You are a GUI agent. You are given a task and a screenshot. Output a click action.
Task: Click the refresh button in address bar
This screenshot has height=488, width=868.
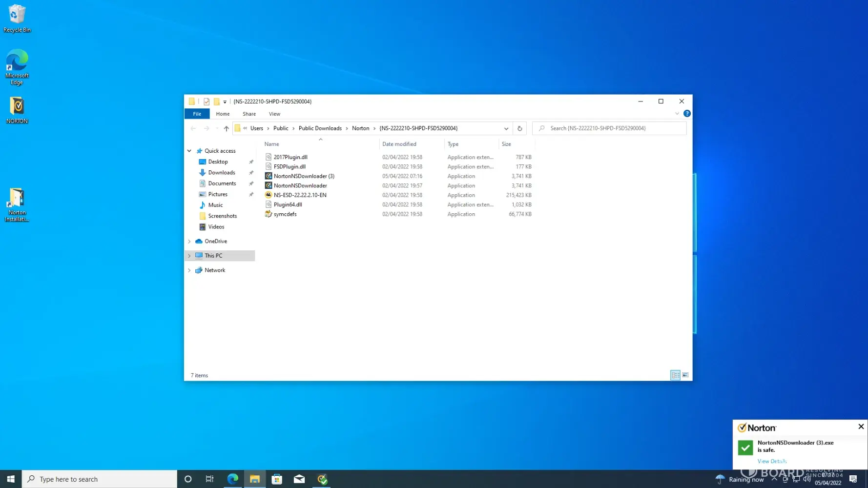[x=519, y=128]
